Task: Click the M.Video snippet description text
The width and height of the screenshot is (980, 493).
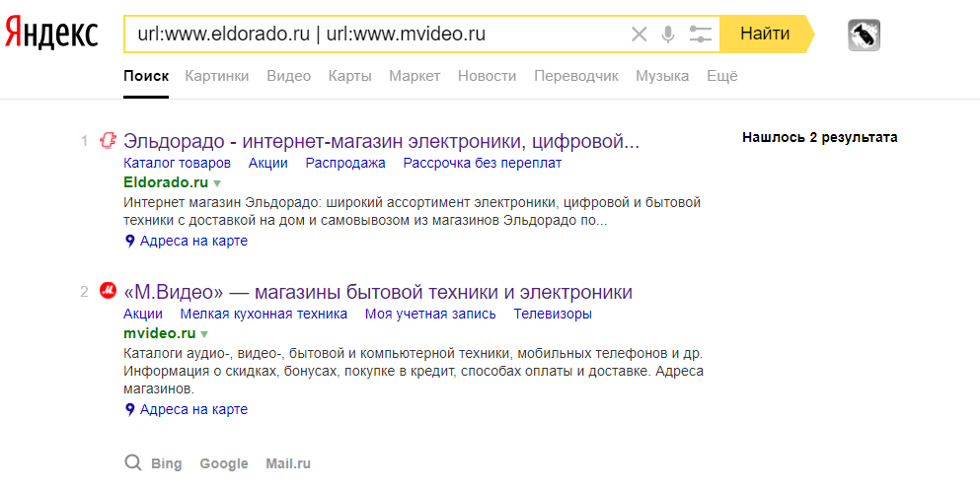Action: [414, 371]
